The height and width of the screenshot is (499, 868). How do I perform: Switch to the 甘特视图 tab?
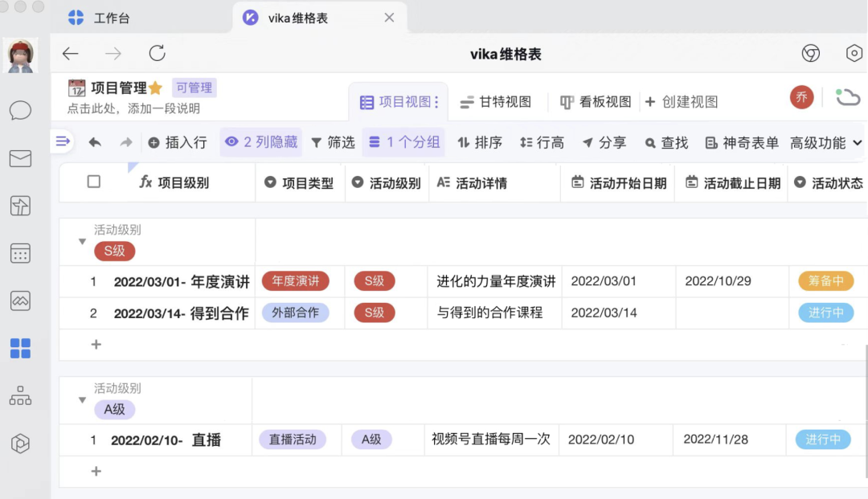(x=496, y=103)
